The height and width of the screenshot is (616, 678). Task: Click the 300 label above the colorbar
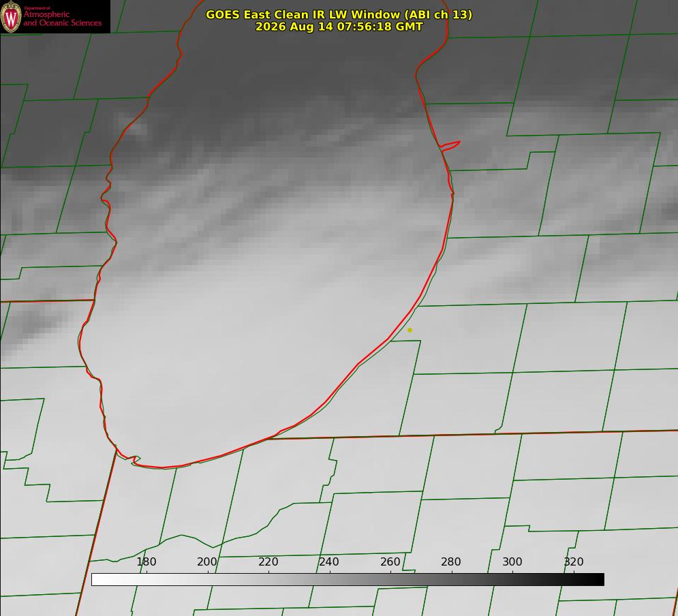point(512,561)
